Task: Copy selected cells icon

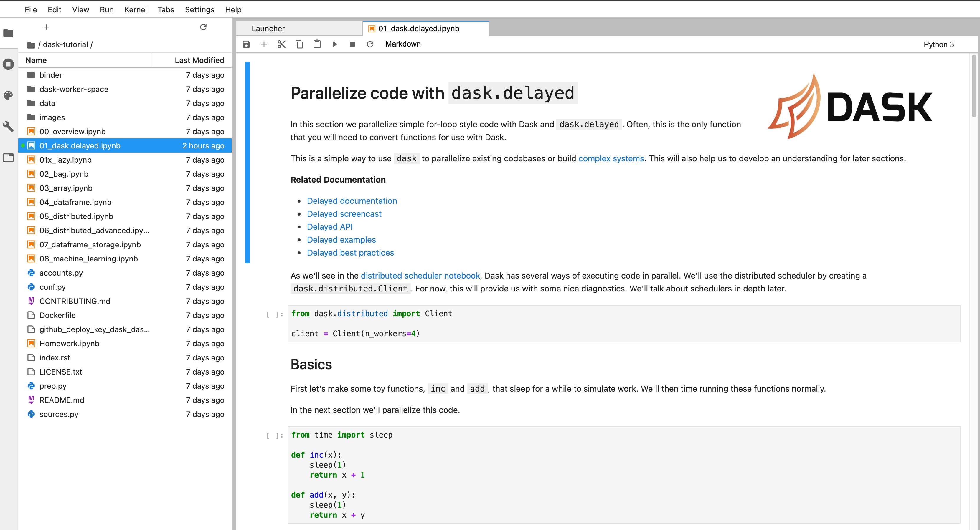Action: [299, 44]
